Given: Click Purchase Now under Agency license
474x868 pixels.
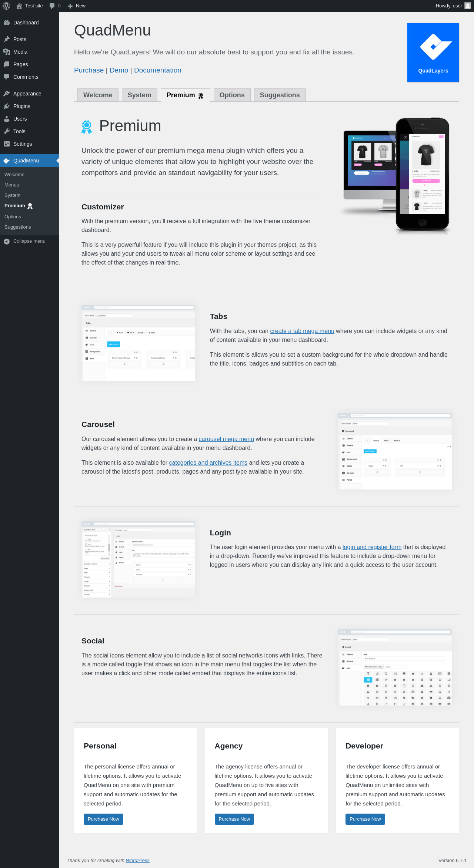Looking at the screenshot, I should 234,819.
